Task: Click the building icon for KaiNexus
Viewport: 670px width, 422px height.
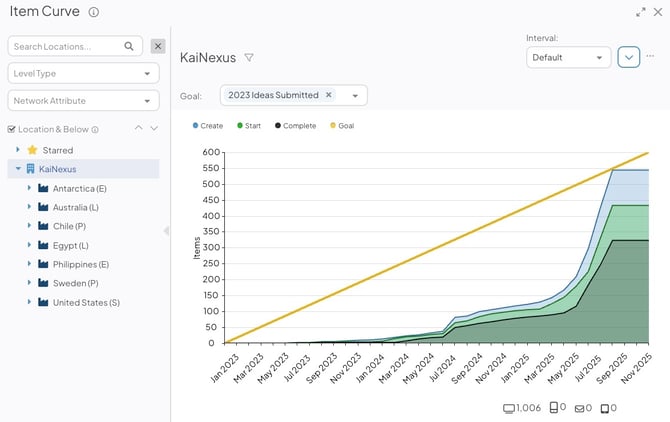Action: pos(30,169)
